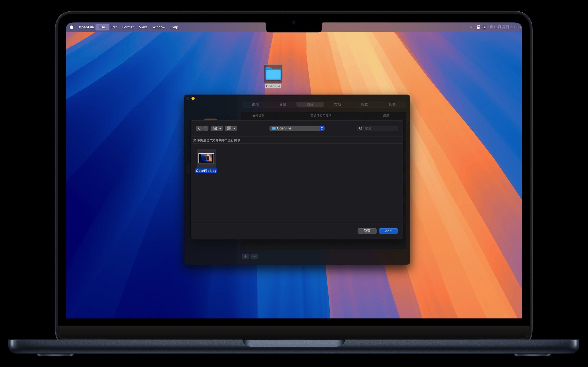
Task: Open the Help menu
Action: coord(174,27)
